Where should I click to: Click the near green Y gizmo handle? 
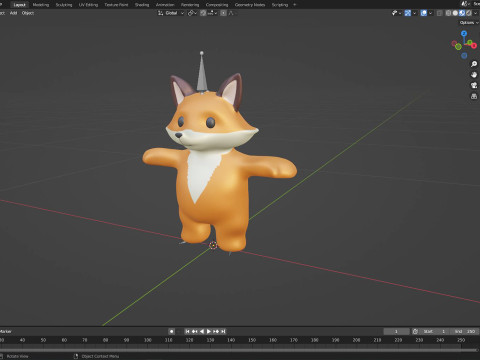point(458,47)
